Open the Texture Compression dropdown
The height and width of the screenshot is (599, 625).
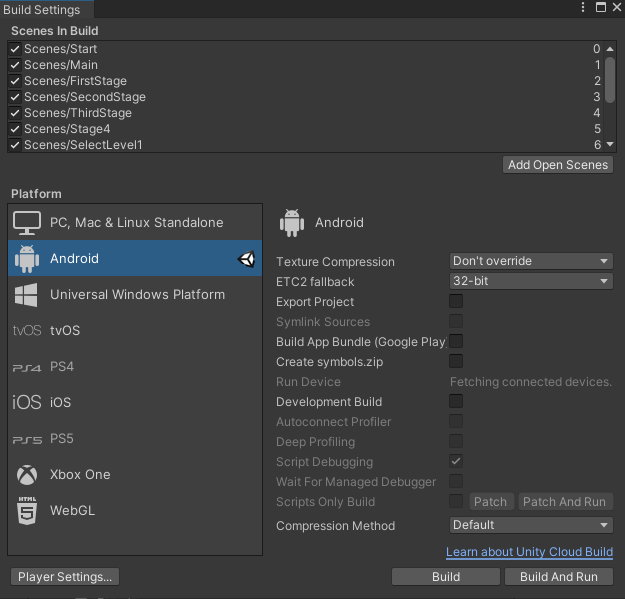[x=531, y=261]
